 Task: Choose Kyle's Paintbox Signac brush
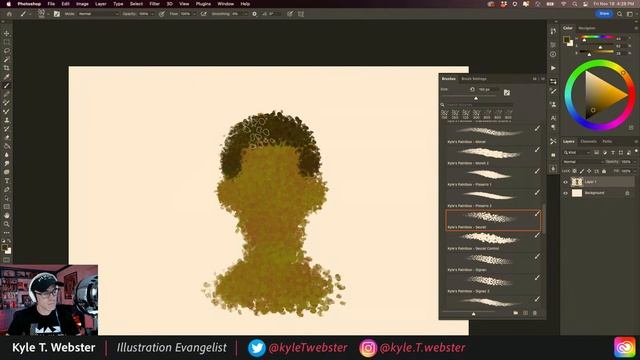pyautogui.click(x=493, y=263)
